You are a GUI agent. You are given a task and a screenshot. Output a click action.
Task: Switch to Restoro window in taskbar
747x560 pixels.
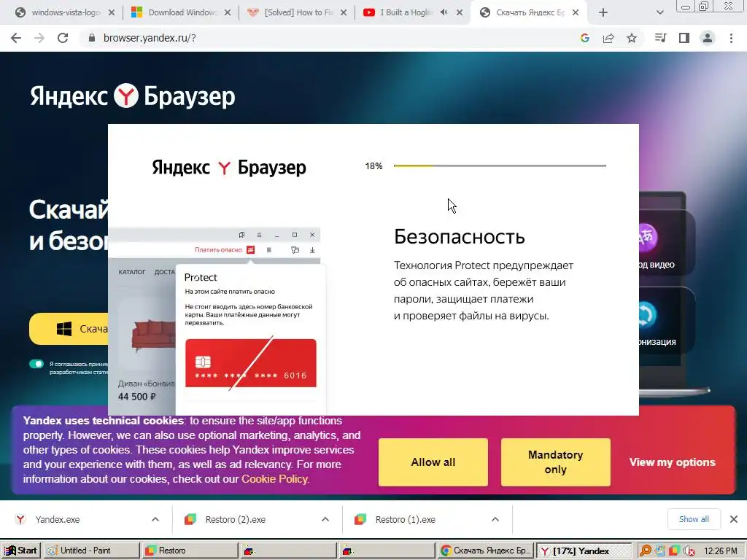coord(190,551)
